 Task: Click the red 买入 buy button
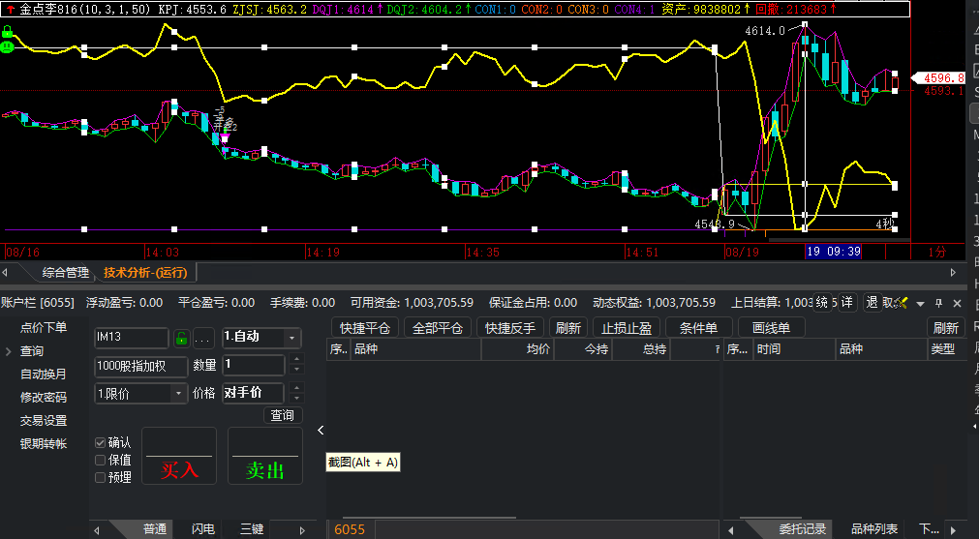(179, 456)
